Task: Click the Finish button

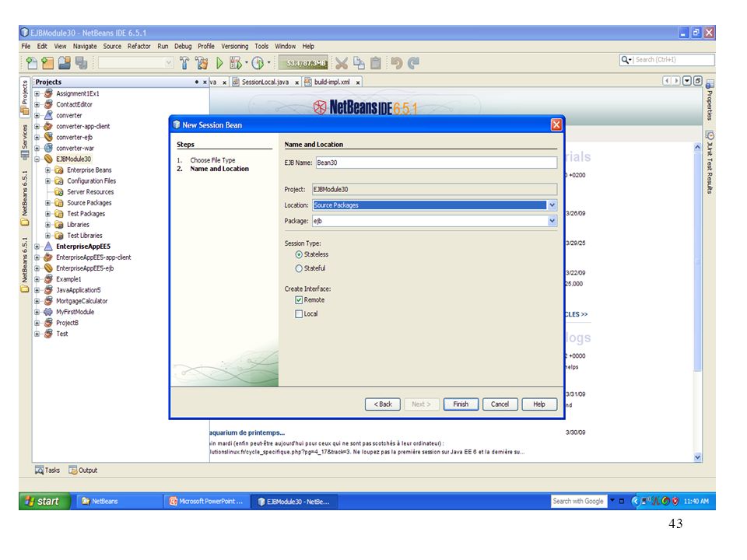Action: click(x=461, y=404)
